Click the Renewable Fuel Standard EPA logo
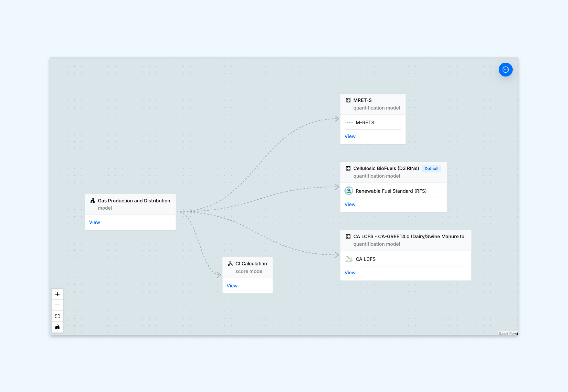The width and height of the screenshot is (568, 392). [348, 191]
